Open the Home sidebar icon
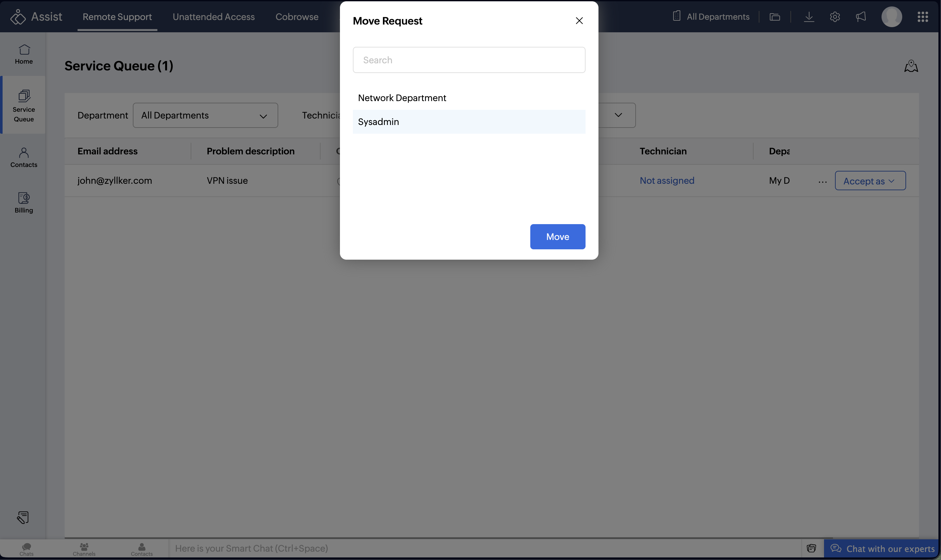The height and width of the screenshot is (560, 941). [x=24, y=54]
